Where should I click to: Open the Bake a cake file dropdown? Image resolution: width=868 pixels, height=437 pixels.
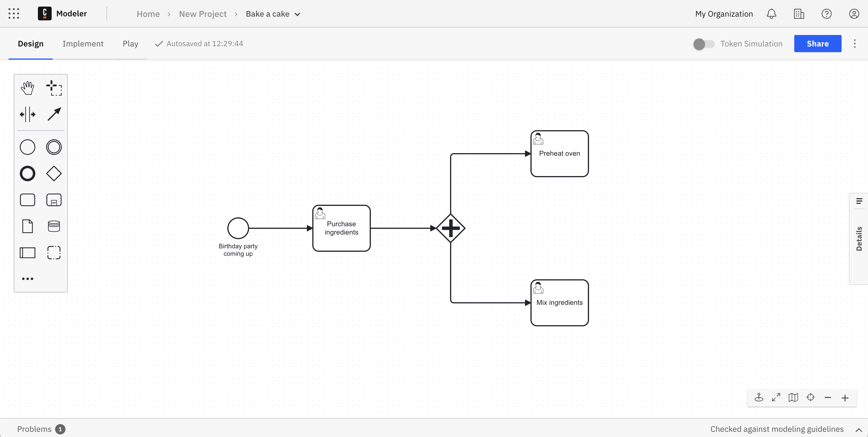click(297, 14)
